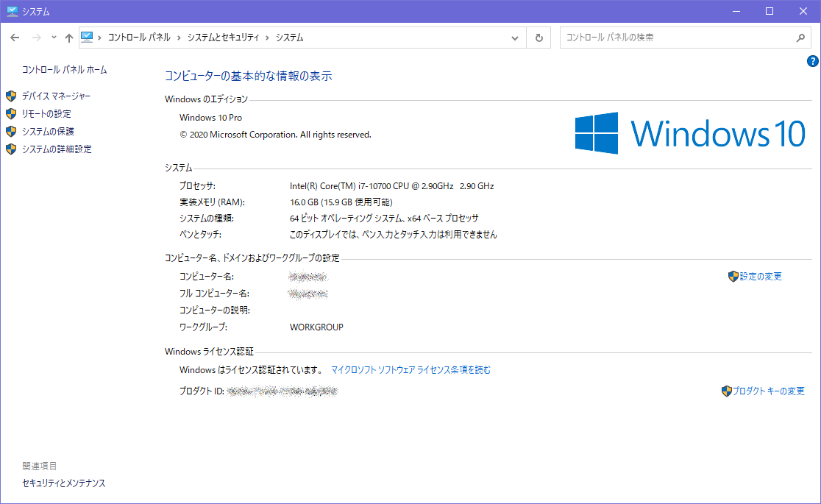Click the Windows はライセンス認証されています text
Image resolution: width=821 pixels, height=504 pixels.
coord(252,370)
